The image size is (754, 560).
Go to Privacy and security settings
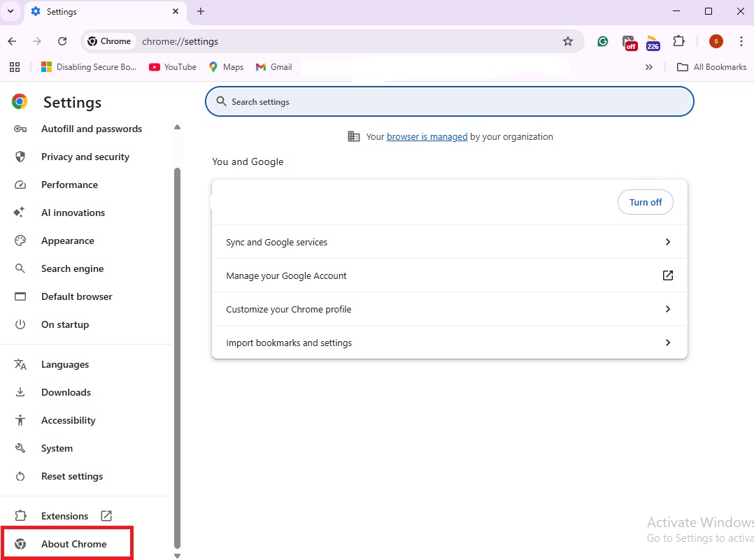87,157
